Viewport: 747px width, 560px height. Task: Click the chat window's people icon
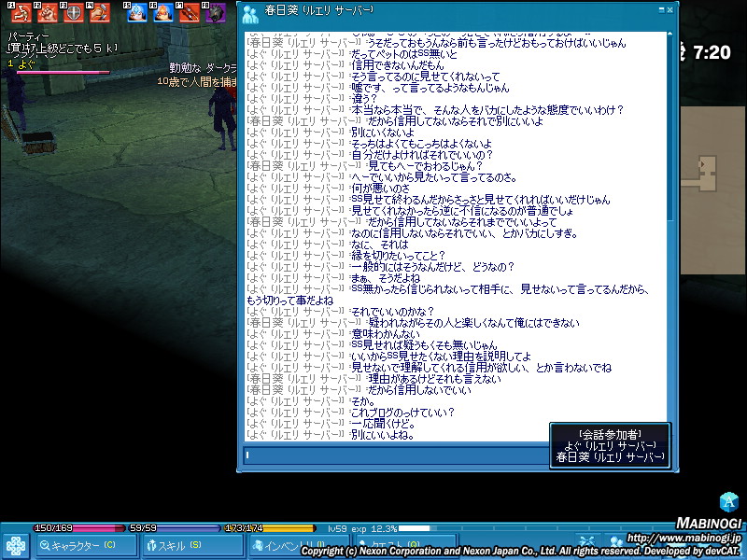coord(250,14)
